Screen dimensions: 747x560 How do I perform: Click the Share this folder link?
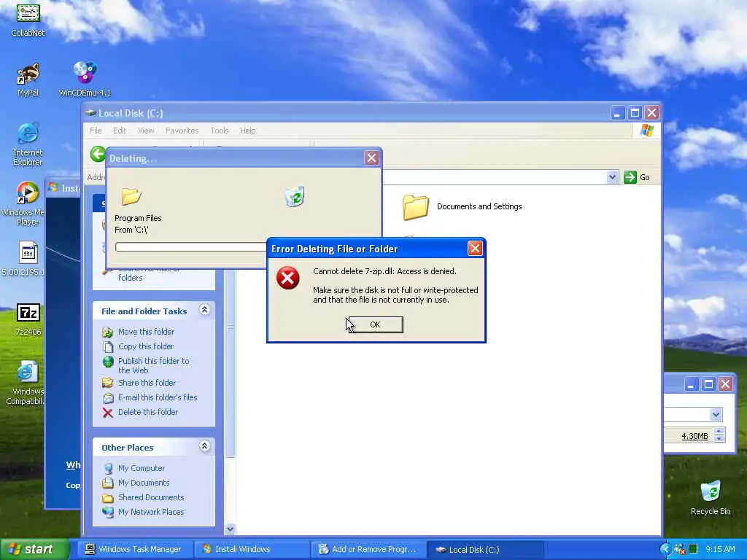[x=147, y=383]
